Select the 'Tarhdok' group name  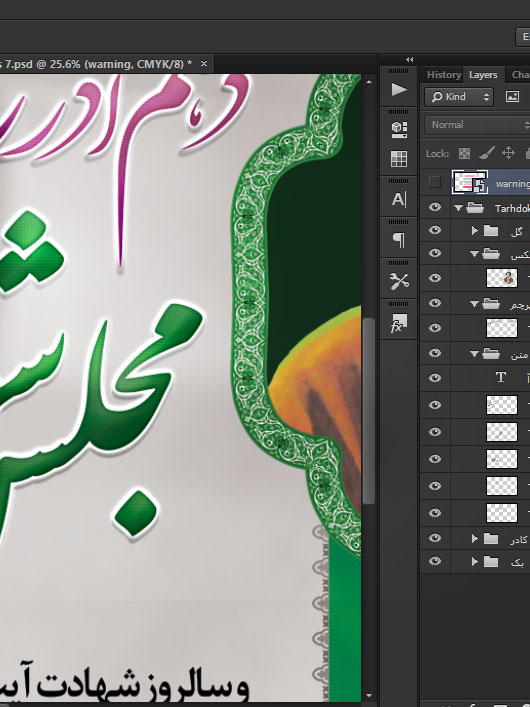pyautogui.click(x=512, y=208)
